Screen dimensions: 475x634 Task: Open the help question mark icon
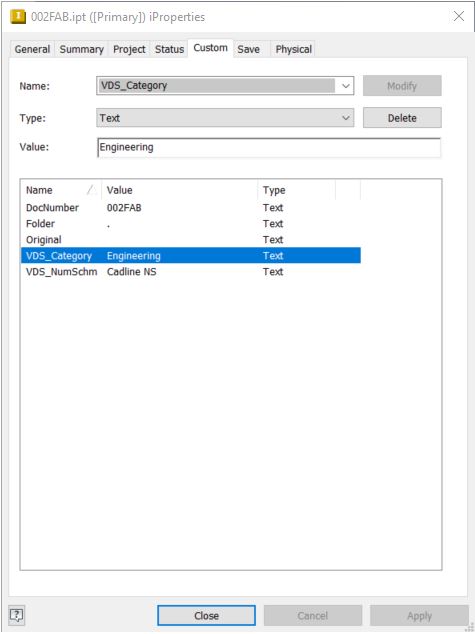(17, 615)
